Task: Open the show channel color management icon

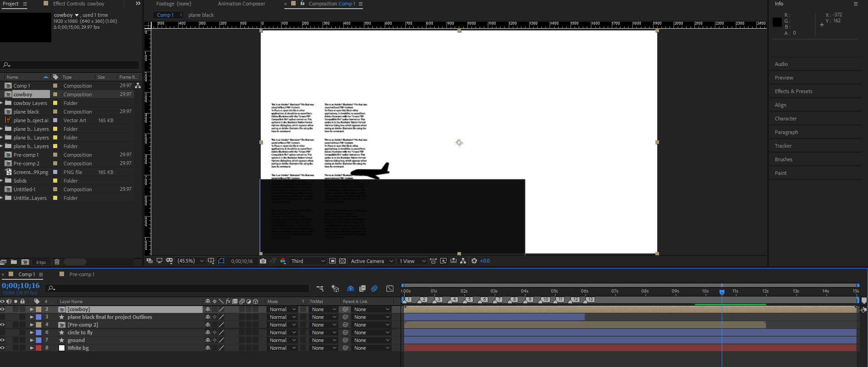Action: 283,261
